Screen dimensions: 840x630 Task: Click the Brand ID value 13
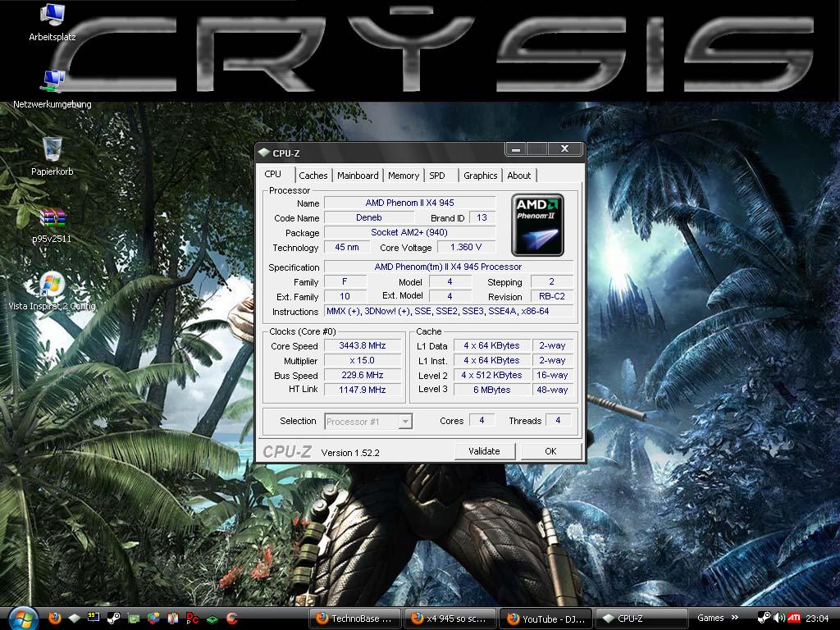482,217
